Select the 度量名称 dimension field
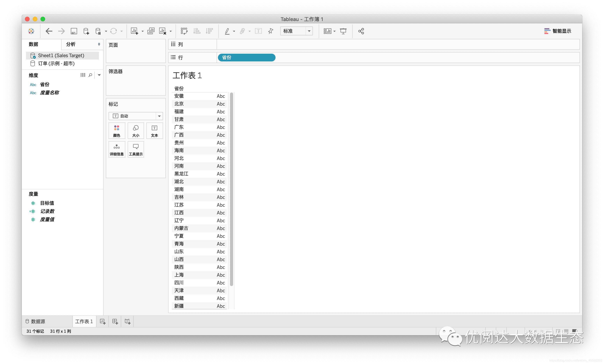Viewport: 604px width, 364px height. [x=49, y=93]
